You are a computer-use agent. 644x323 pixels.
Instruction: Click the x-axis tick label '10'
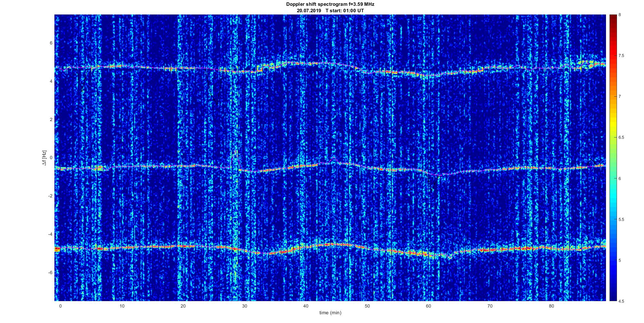coord(122,306)
